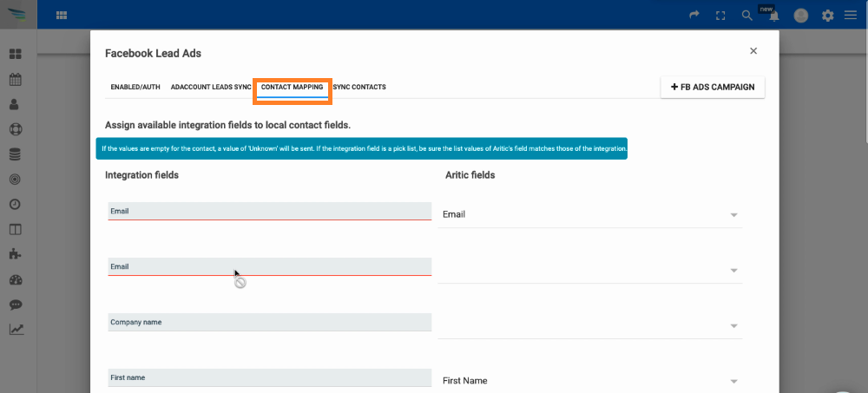Screen dimensions: 868x393
Task: Open the user profile avatar
Action: [801, 16]
